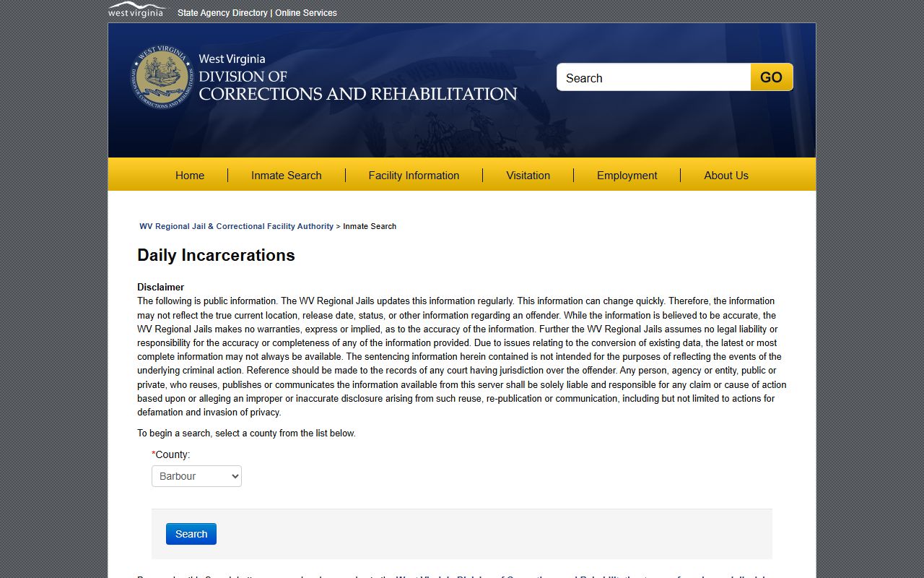Screen dimensions: 924x578
Task: Click the West Virginia state logo
Action: click(x=136, y=10)
